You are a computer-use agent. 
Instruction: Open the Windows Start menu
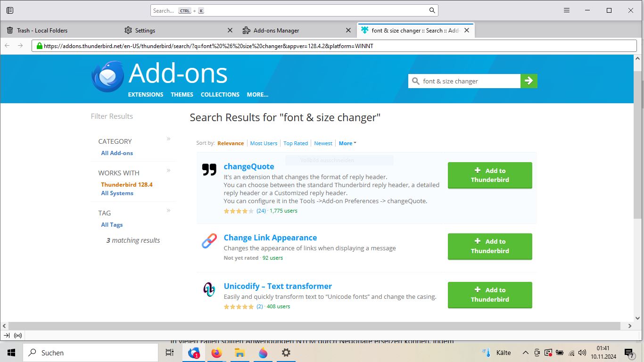11,353
